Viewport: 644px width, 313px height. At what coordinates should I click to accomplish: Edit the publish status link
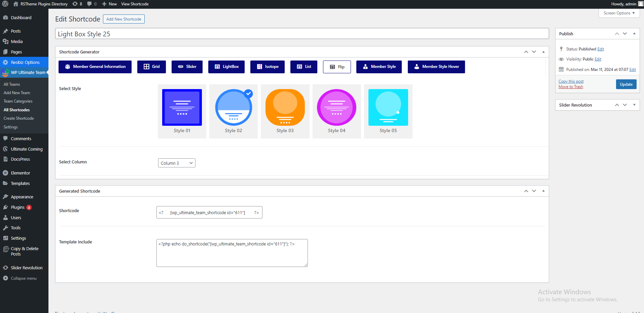(601, 49)
